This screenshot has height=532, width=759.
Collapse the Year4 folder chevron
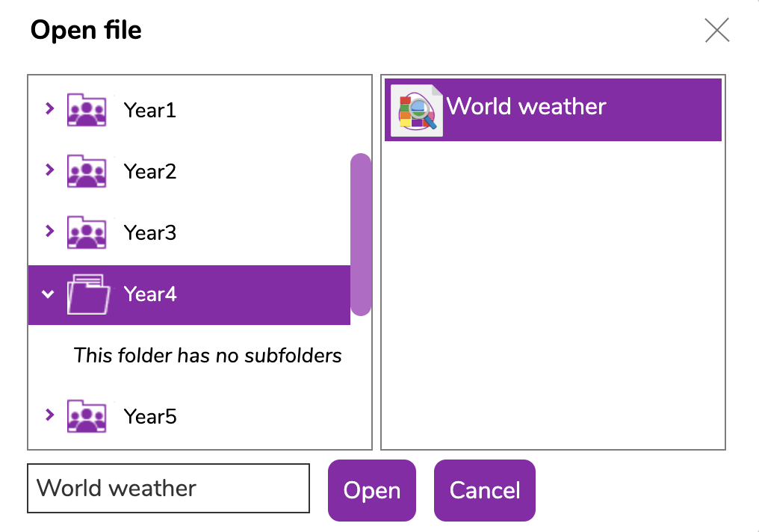[48, 294]
